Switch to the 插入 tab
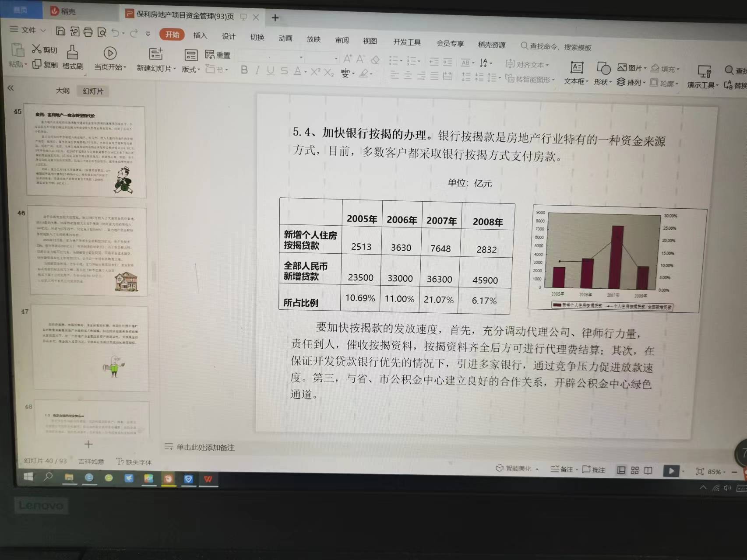This screenshot has width=747, height=560. pos(200,35)
